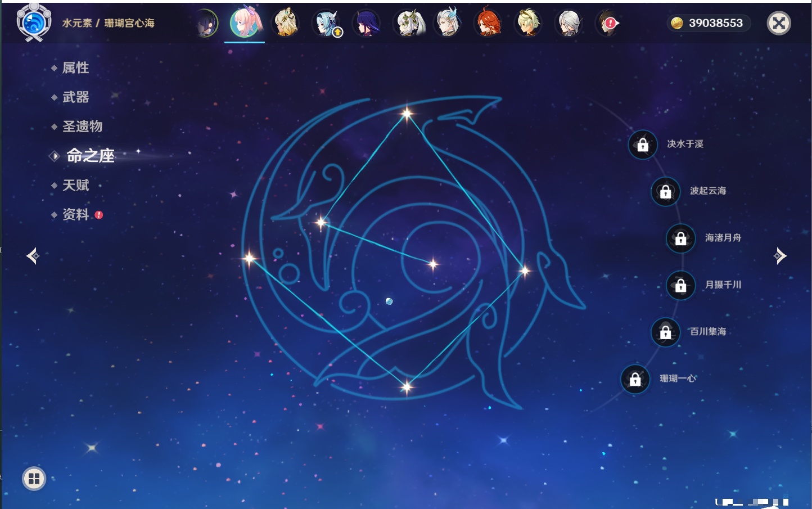Switch to the blue-haired avatar with upgrade arrow
812x509 pixels.
[326, 23]
